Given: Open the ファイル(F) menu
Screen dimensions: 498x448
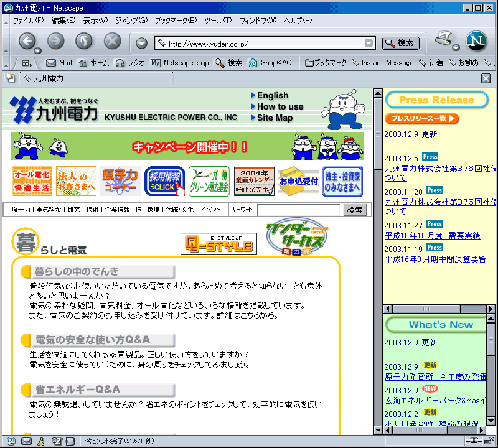Looking at the screenshot, I should click(28, 21).
